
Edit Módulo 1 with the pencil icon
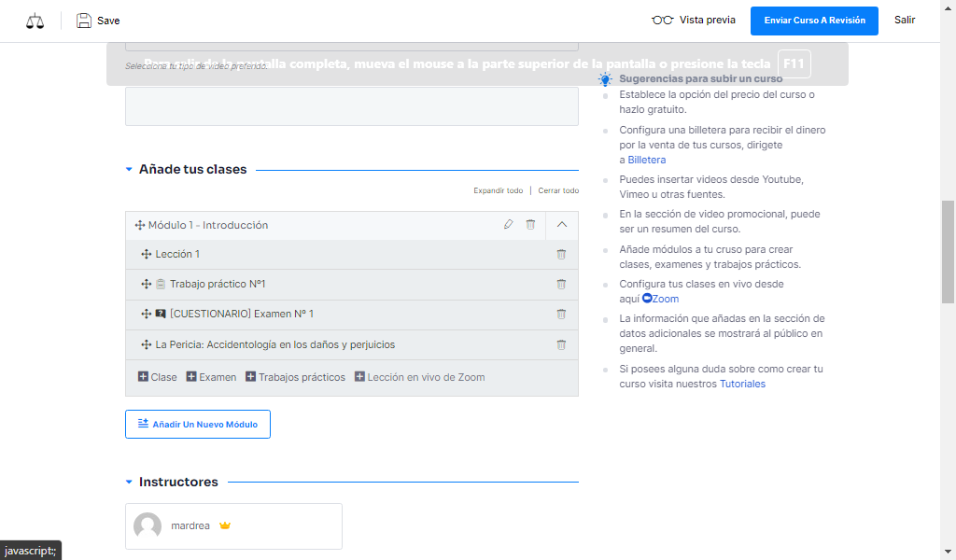[509, 224]
